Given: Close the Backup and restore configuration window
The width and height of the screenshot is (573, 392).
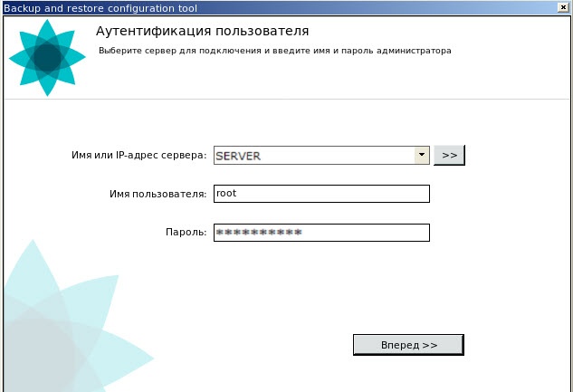Looking at the screenshot, I should point(564,6).
